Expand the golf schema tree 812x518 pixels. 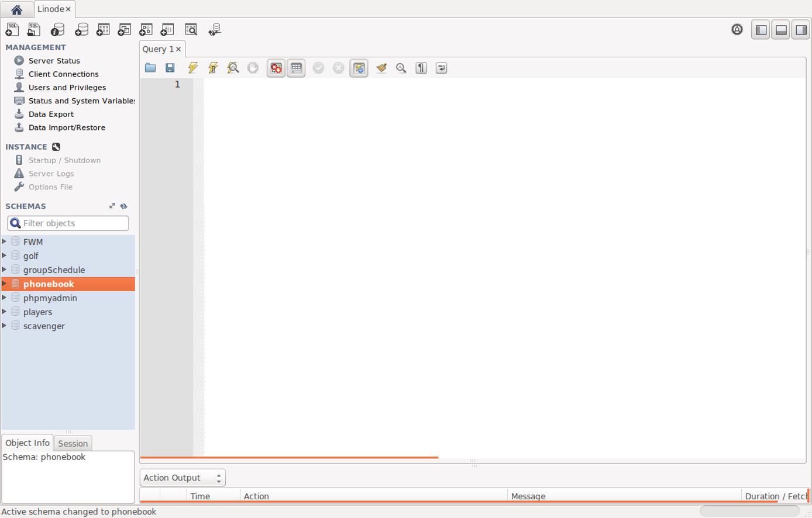(5, 255)
